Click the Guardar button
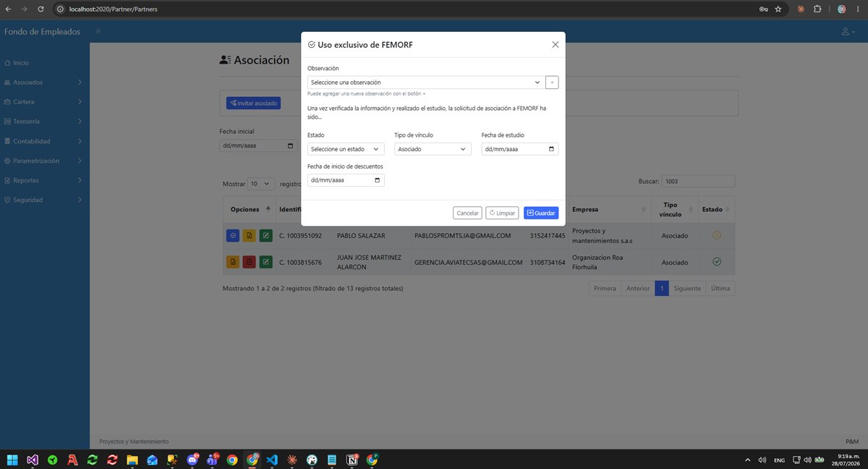 pos(541,214)
